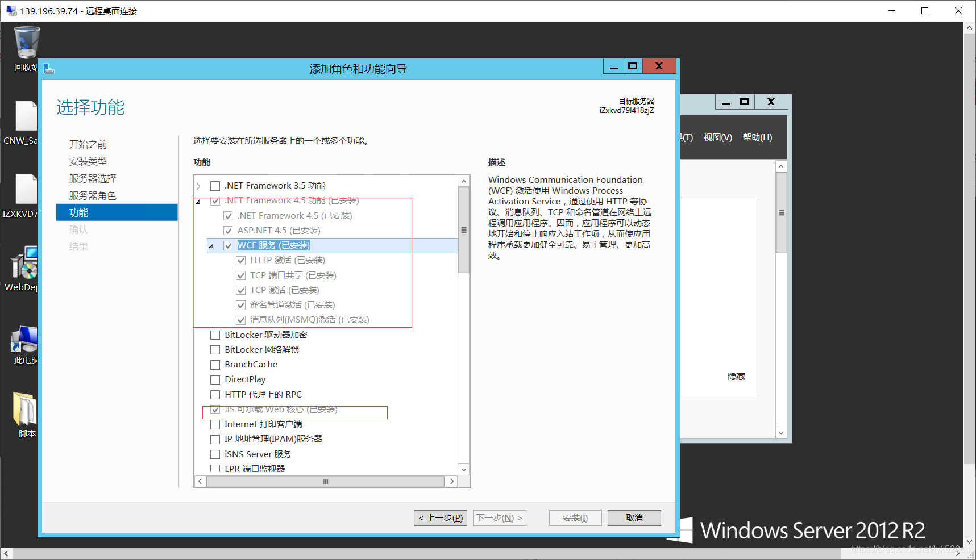
Task: Go to 开始之前 wizard step
Action: [x=88, y=144]
